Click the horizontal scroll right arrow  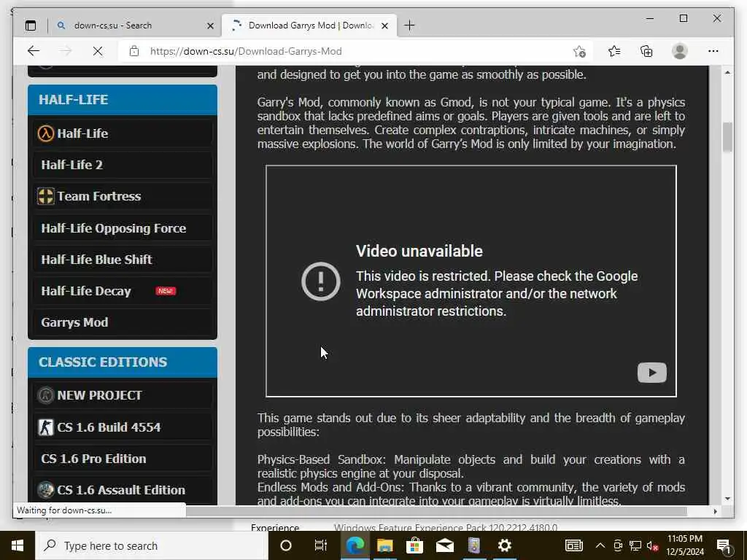[715, 511]
